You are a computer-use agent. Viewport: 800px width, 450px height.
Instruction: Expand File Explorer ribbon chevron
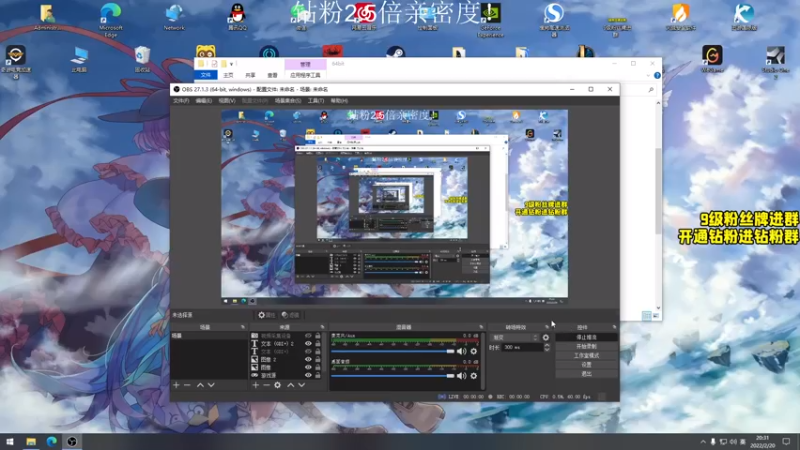648,76
